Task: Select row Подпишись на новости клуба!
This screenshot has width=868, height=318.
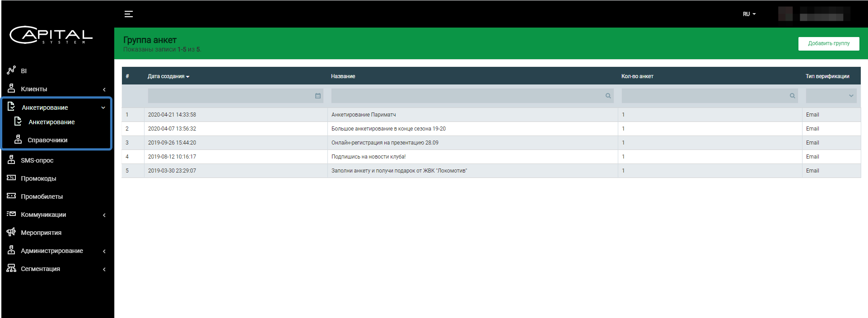Action: coord(491,157)
